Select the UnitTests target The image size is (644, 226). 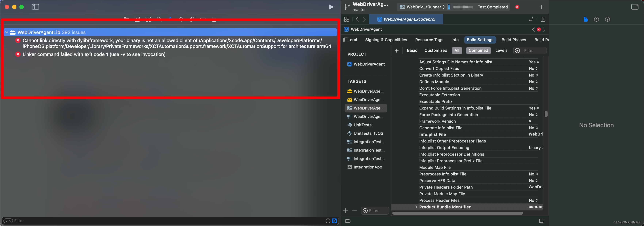(x=362, y=125)
